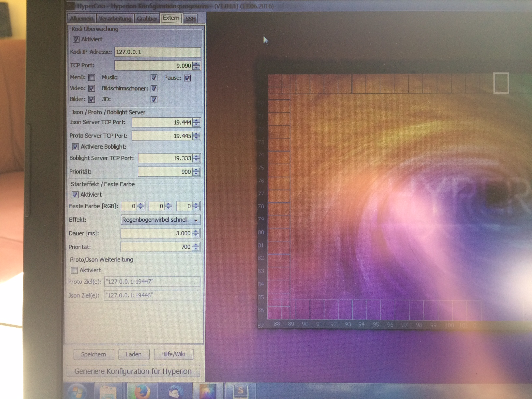The width and height of the screenshot is (532, 399).
Task: Click the Kodi IP-Adresse field
Action: pos(158,52)
